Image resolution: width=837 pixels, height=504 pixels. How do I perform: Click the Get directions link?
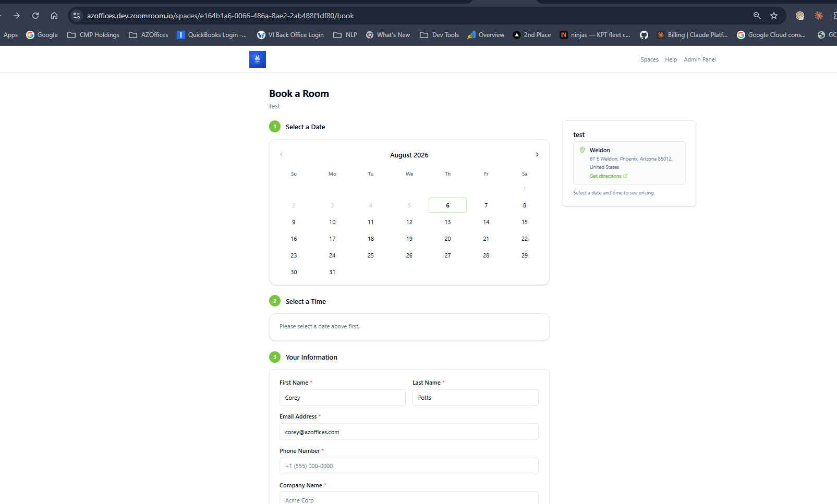click(x=609, y=176)
